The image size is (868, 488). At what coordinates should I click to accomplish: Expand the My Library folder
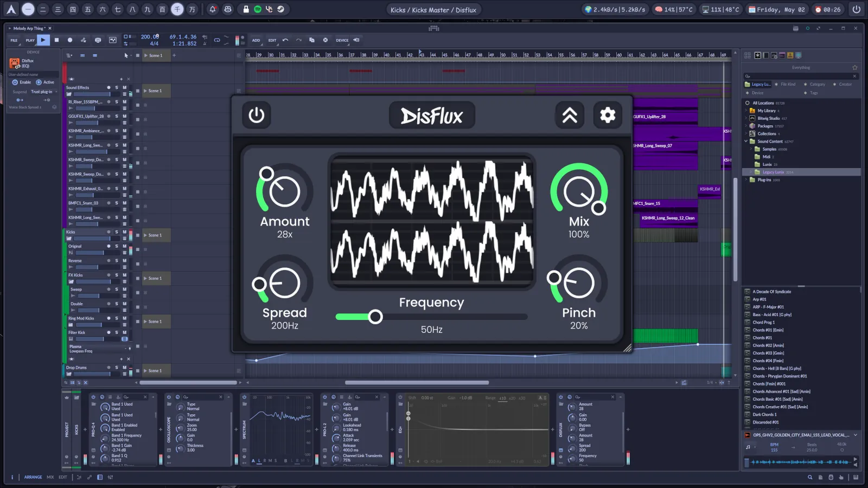point(746,111)
